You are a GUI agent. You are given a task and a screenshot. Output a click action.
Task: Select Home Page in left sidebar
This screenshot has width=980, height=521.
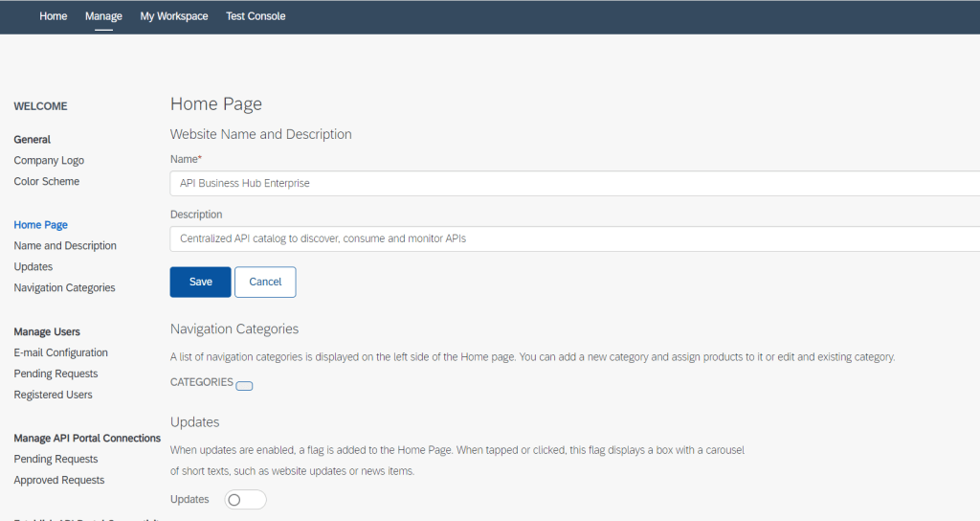pos(41,225)
